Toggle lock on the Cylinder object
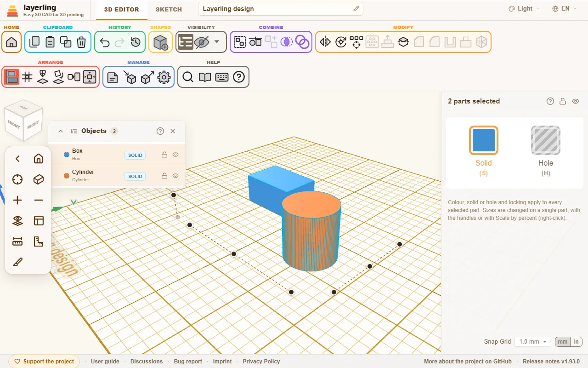 pos(164,176)
